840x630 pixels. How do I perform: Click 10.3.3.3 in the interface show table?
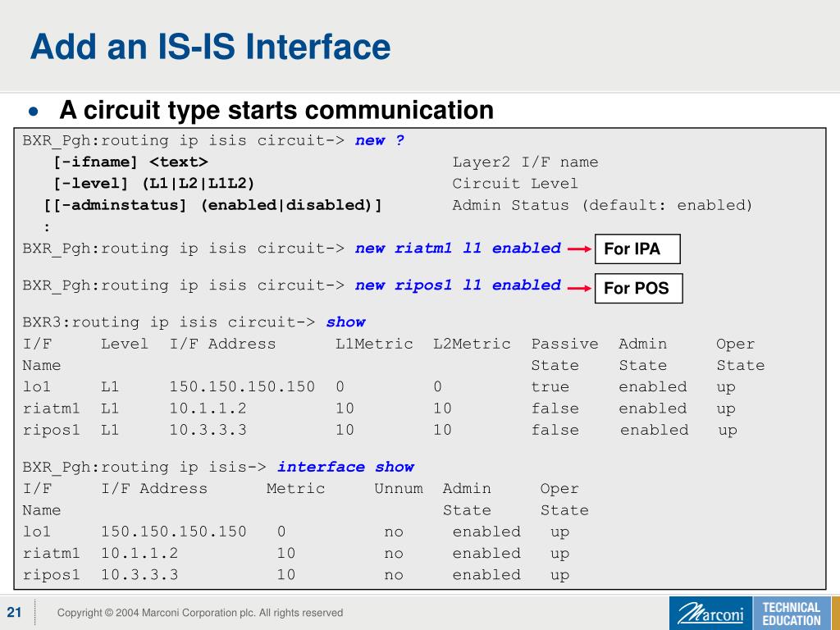tap(139, 574)
